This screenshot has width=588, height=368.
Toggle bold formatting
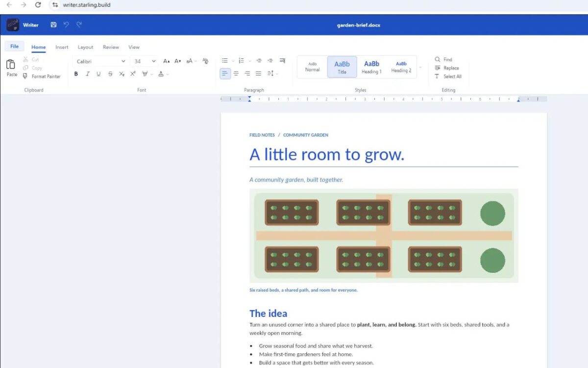coord(76,74)
